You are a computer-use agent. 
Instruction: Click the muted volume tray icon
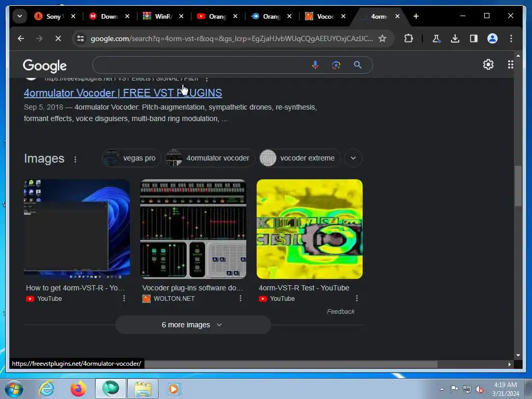point(480,390)
